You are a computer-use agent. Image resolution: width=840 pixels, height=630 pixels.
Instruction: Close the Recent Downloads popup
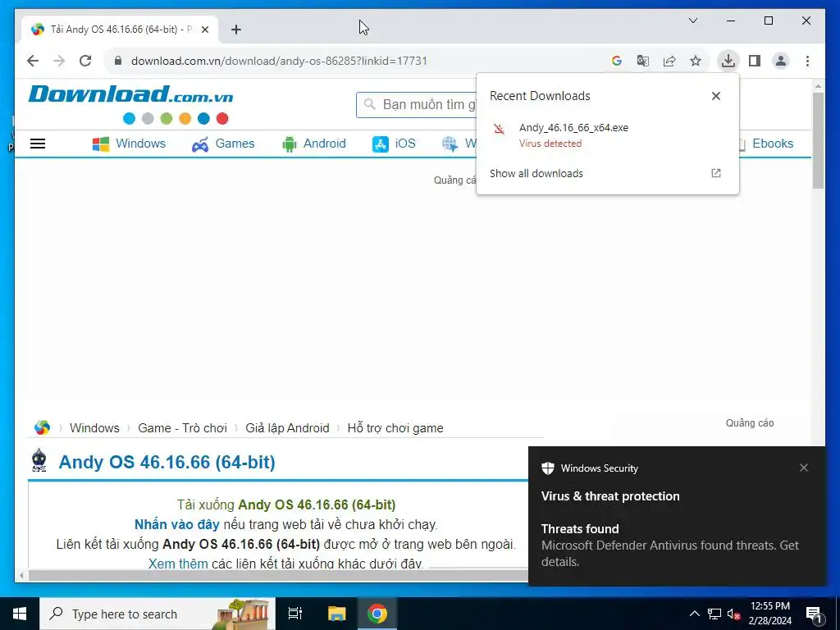pos(715,96)
